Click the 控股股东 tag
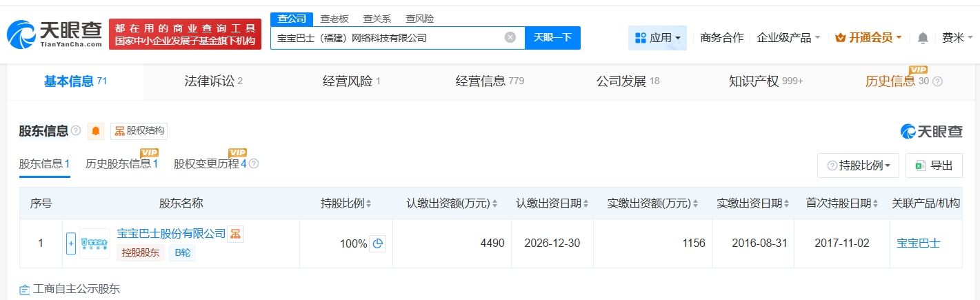This screenshot has width=980, height=300. (x=141, y=253)
